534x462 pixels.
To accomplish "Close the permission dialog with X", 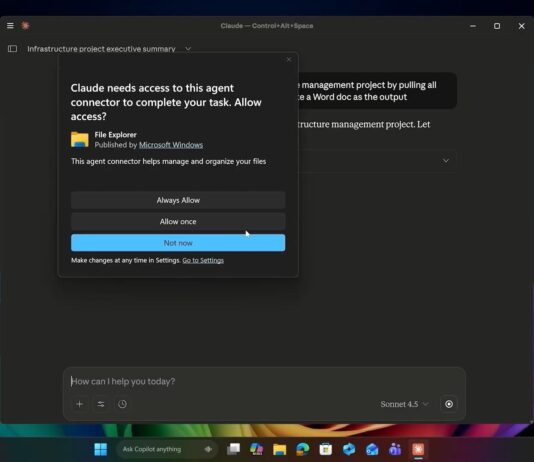I will point(289,60).
